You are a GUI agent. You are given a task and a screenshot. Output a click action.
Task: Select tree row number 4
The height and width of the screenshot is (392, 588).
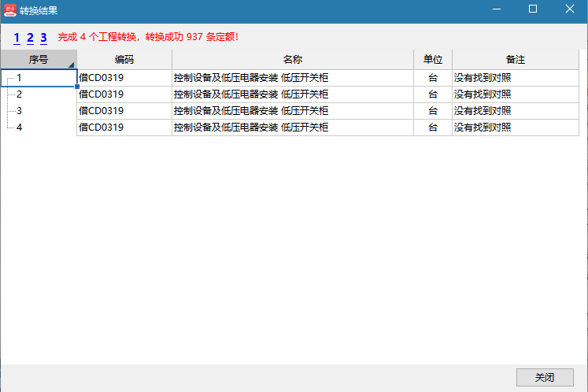[x=20, y=128]
